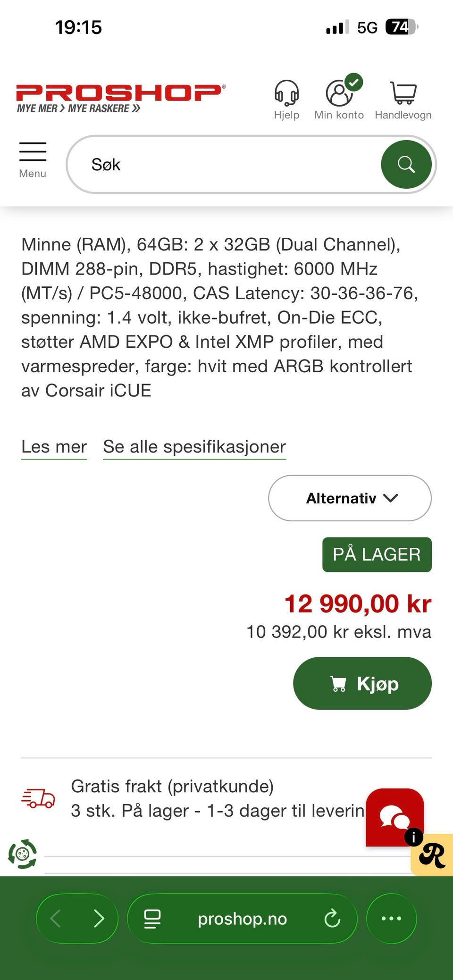Open Min konto account icon
This screenshot has width=453, height=980.
tap(339, 93)
